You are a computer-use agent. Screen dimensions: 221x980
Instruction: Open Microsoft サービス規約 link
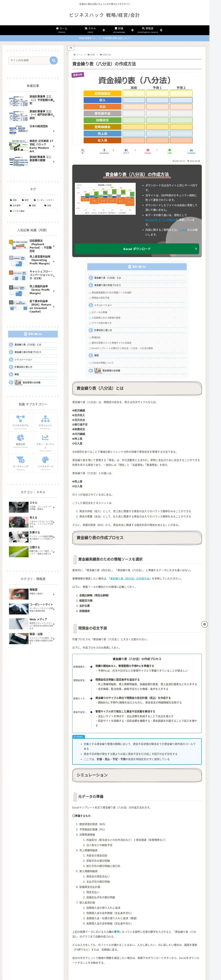coord(161,220)
